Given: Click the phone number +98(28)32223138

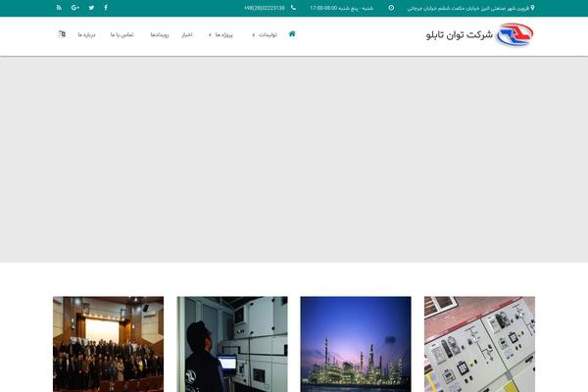Looking at the screenshot, I should pos(265,8).
